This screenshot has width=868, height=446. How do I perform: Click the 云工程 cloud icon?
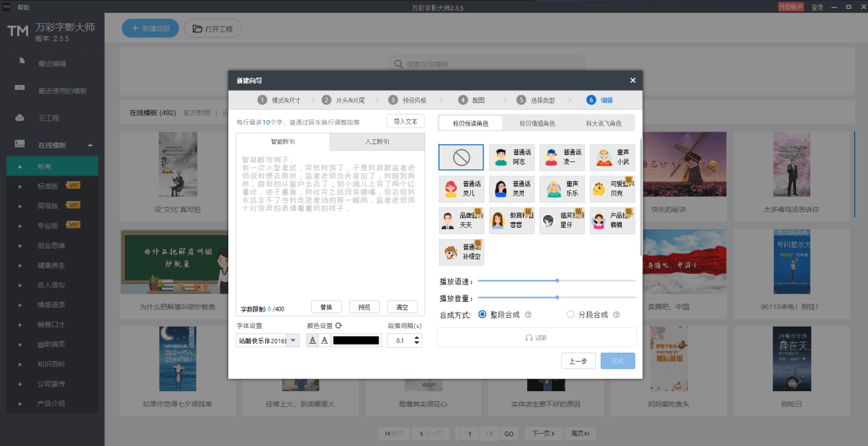tap(20, 117)
